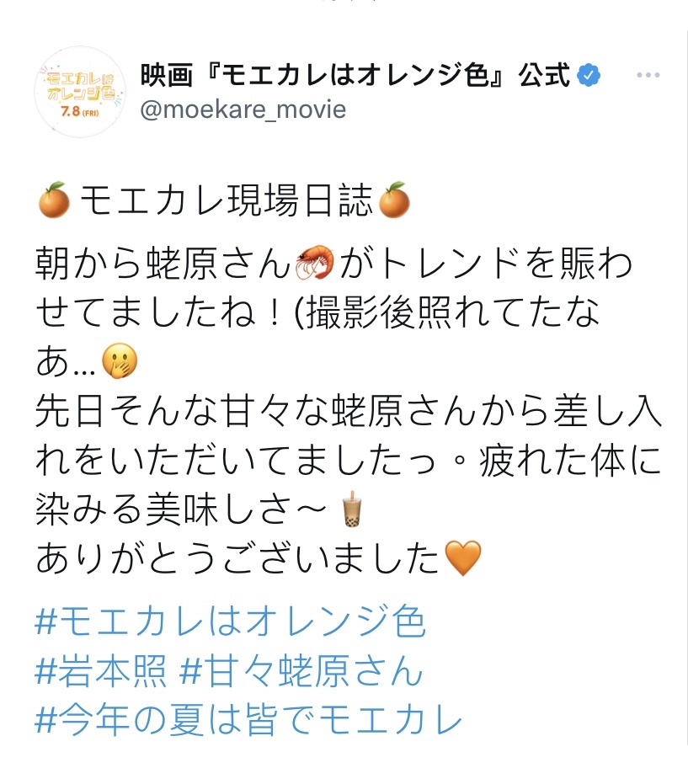
Task: Click the tangerine emoji after 現場日誌
Action: tap(394, 200)
